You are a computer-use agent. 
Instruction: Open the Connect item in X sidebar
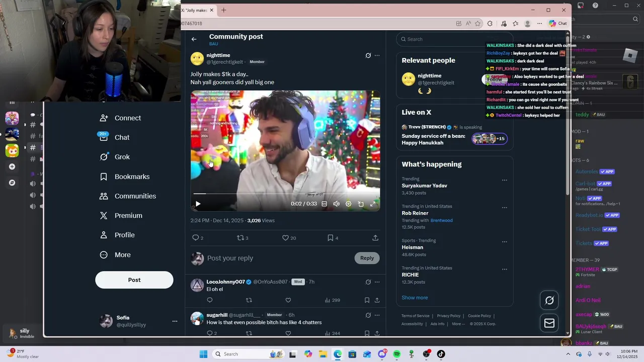[x=120, y=118]
